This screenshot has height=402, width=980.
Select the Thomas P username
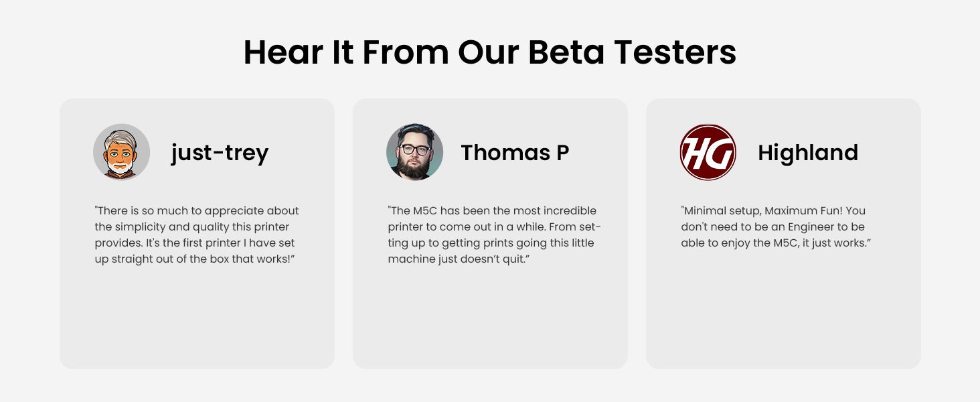pyautogui.click(x=515, y=153)
